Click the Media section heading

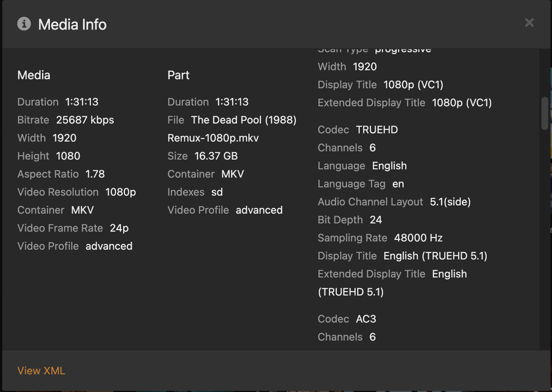(x=34, y=75)
